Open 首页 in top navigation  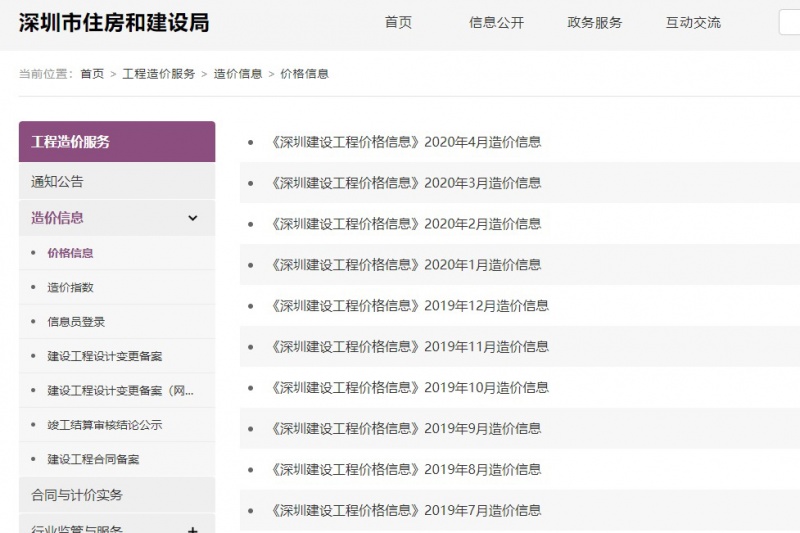coord(398,22)
